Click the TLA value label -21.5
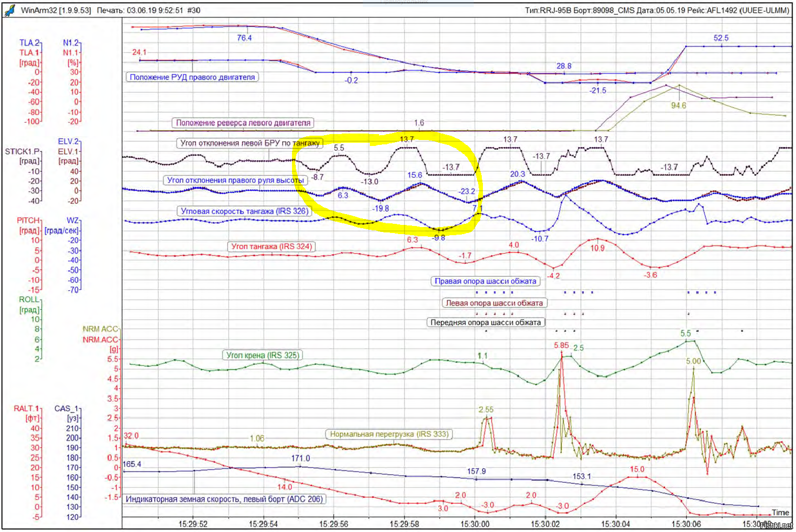 pos(598,90)
